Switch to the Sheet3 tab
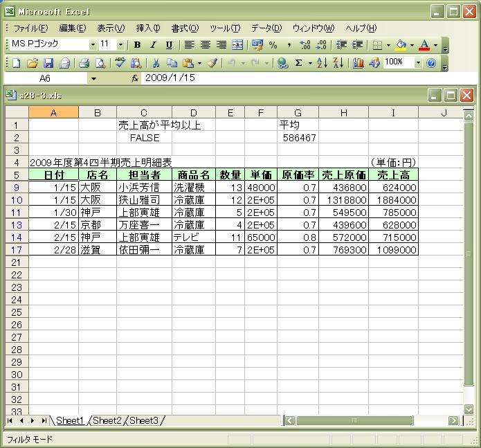 click(x=144, y=420)
